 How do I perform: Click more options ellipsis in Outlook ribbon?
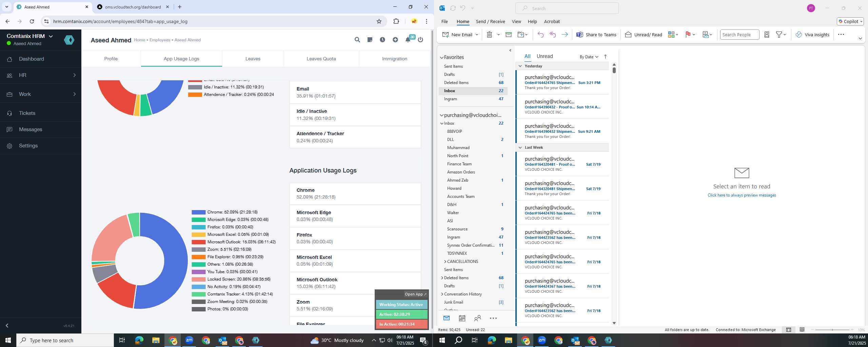(x=841, y=35)
